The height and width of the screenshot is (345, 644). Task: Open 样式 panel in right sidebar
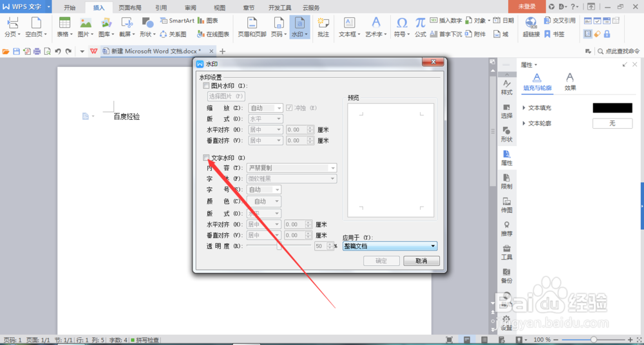coord(507,88)
